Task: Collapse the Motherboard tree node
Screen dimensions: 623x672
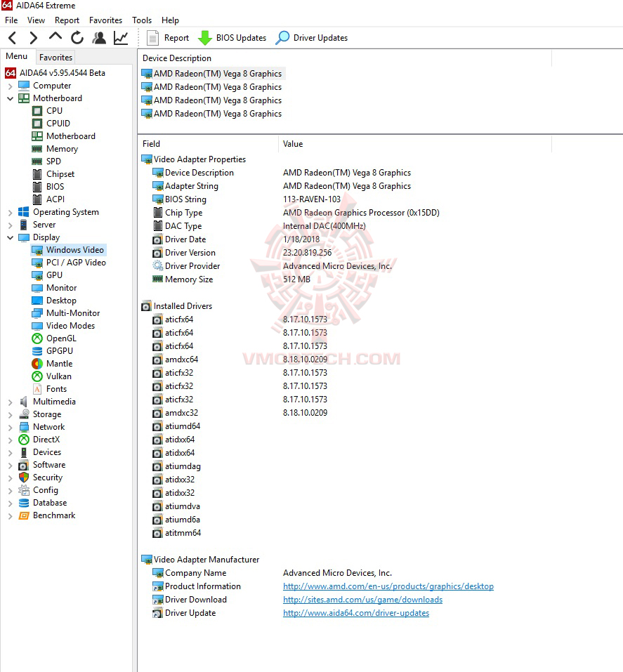Action: pyautogui.click(x=11, y=98)
